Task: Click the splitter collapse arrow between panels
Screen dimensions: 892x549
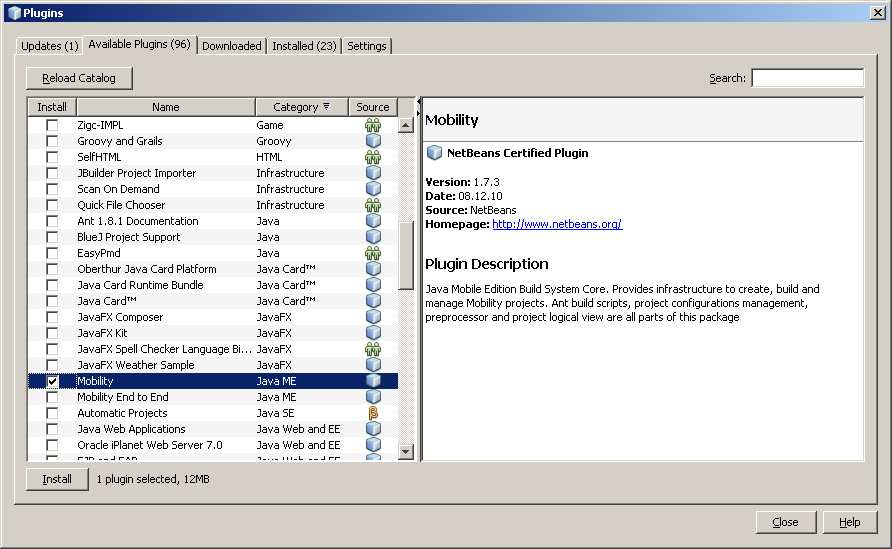Action: 419,101
